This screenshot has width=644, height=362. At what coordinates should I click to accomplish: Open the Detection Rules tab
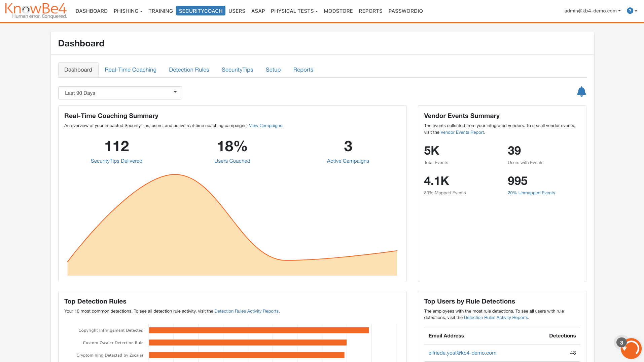tap(189, 70)
